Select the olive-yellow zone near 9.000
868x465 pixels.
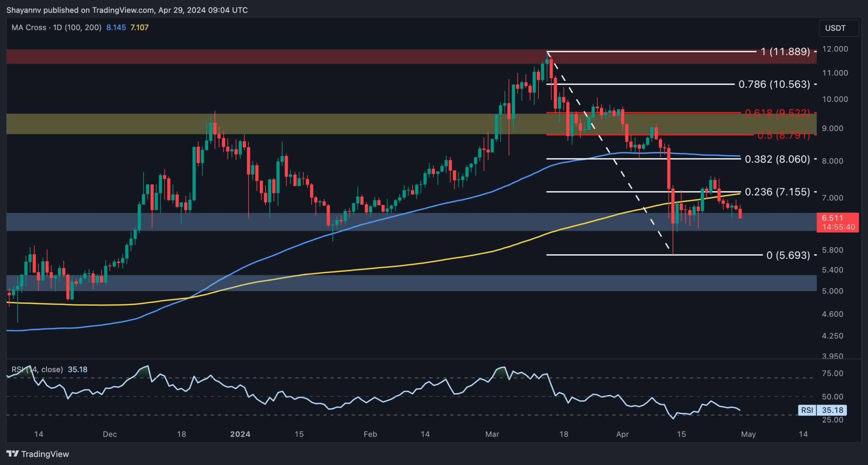pyautogui.click(x=102, y=124)
